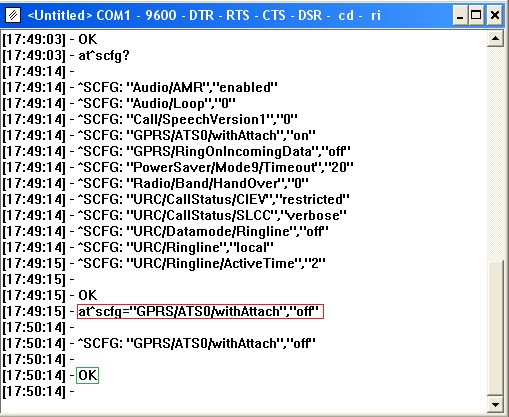Maximize the COM1 terminal window
Image resolution: width=509 pixels, height=417 pixels.
[476, 15]
